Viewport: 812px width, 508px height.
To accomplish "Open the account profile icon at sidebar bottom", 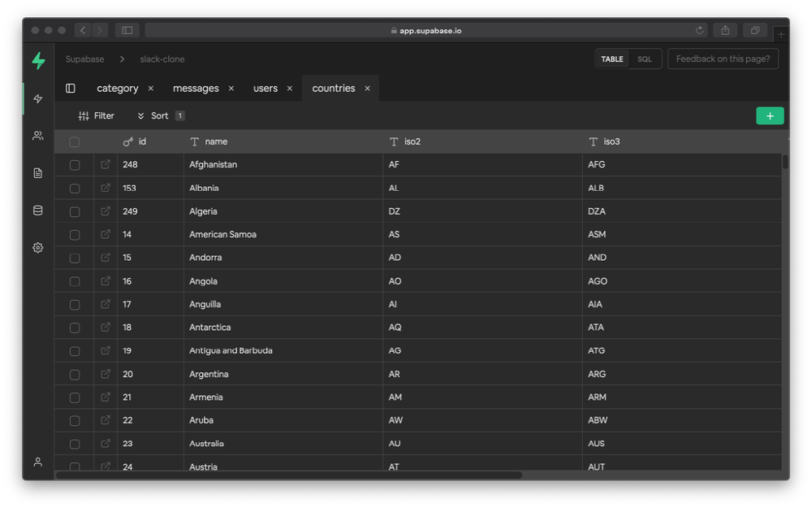I will [38, 462].
